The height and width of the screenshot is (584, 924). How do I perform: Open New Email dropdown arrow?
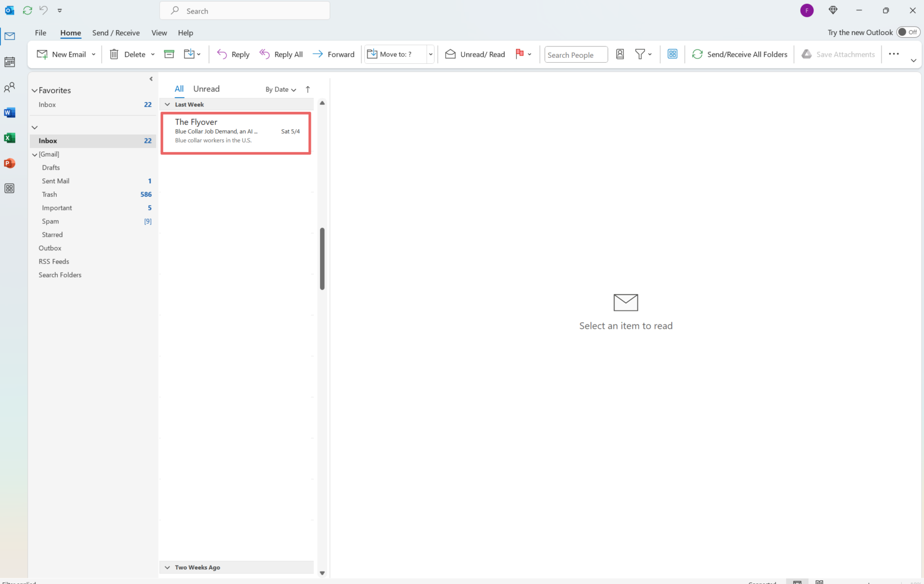[94, 55]
